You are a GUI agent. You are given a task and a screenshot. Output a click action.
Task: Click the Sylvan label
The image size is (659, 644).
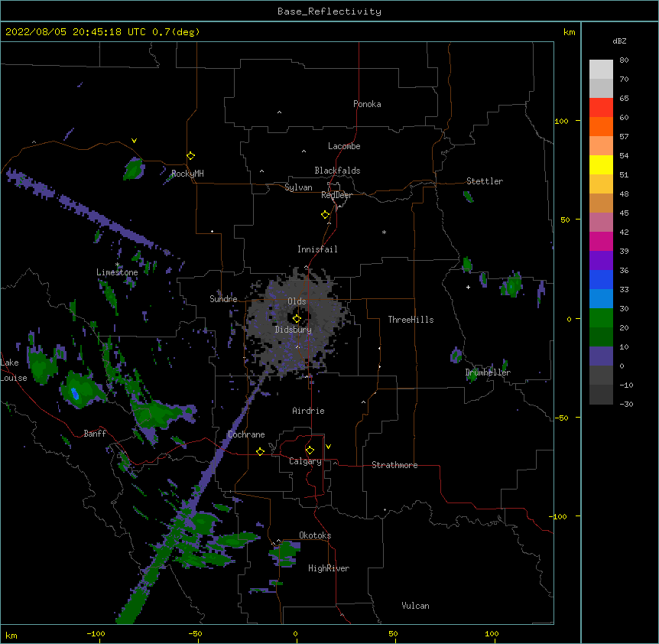(x=298, y=187)
